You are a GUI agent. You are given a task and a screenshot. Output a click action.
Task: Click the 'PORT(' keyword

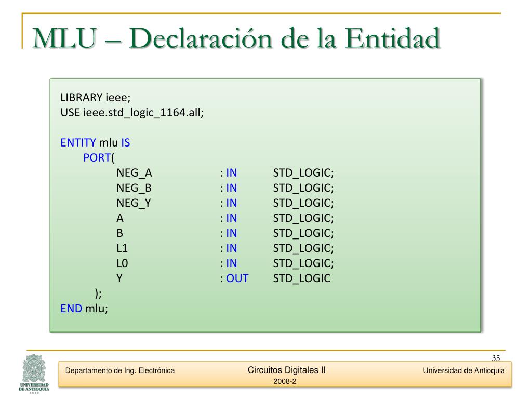tap(99, 158)
